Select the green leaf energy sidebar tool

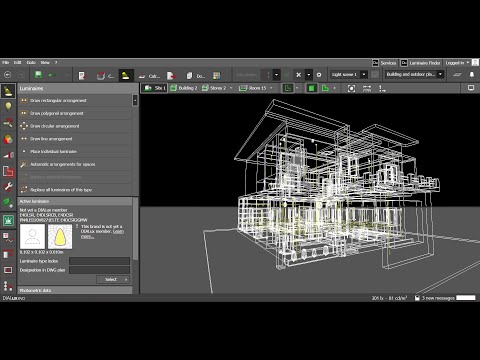[x=8, y=202]
